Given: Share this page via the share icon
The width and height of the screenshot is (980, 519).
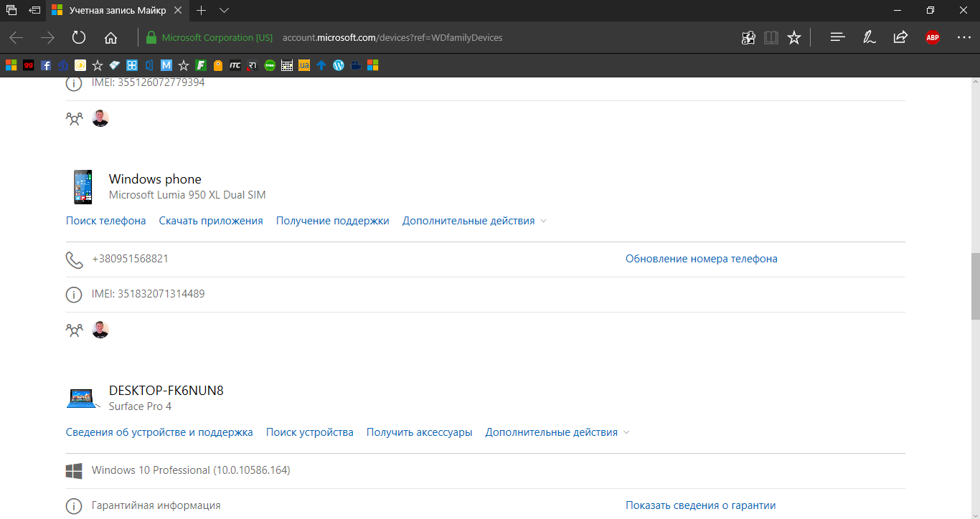Looking at the screenshot, I should click(x=900, y=37).
